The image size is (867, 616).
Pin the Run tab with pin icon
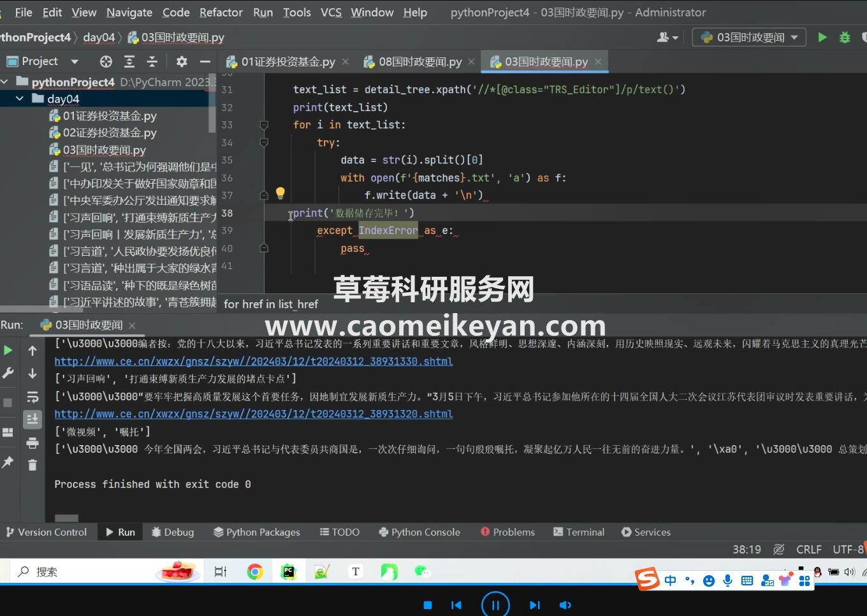click(x=8, y=462)
